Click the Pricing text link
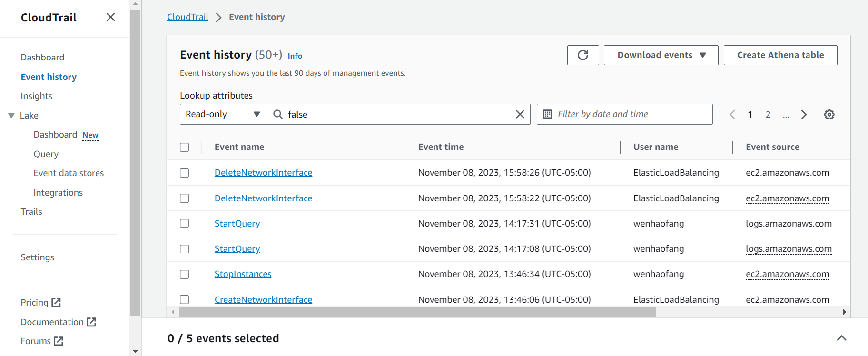This screenshot has width=868, height=356. click(x=35, y=302)
